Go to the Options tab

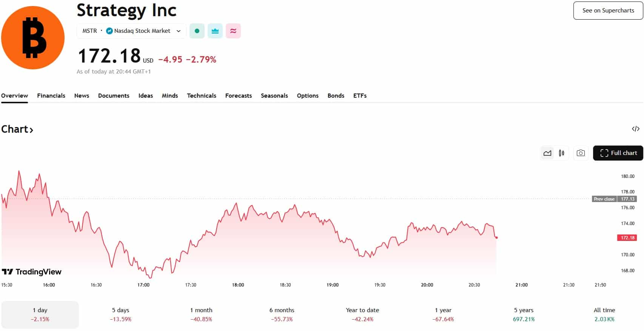coord(308,96)
